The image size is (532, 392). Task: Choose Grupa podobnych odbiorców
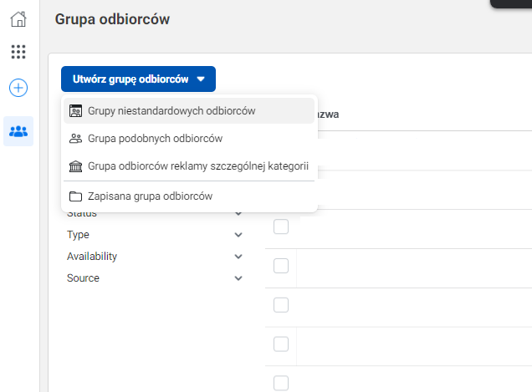click(x=189, y=139)
